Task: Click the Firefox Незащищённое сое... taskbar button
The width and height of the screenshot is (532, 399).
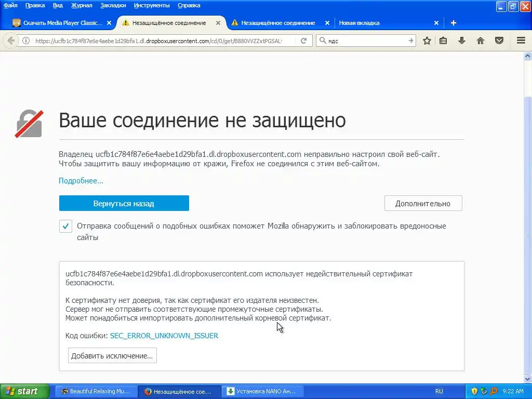Action: (x=179, y=391)
